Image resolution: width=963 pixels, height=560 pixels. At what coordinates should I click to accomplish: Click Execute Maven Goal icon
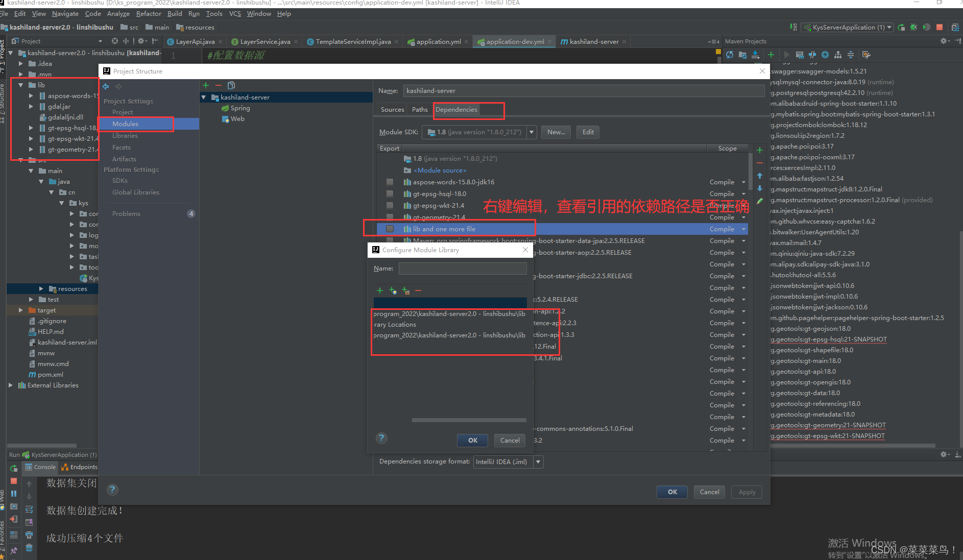point(800,55)
